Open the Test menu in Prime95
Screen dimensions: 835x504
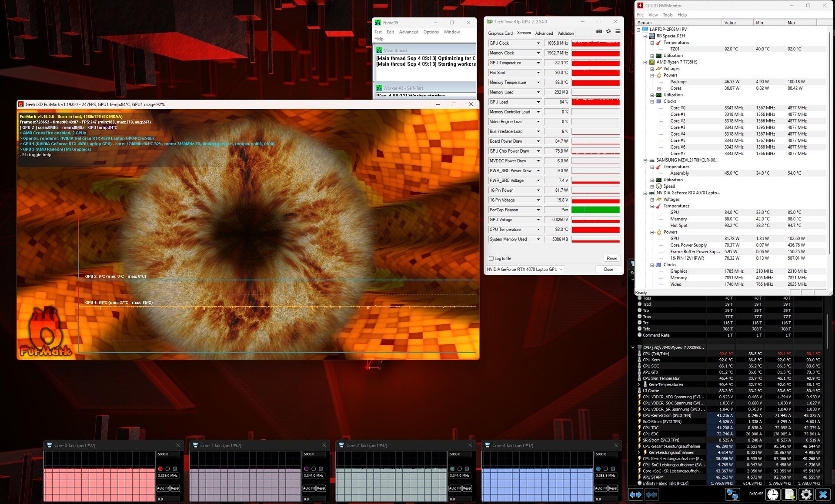tap(378, 32)
